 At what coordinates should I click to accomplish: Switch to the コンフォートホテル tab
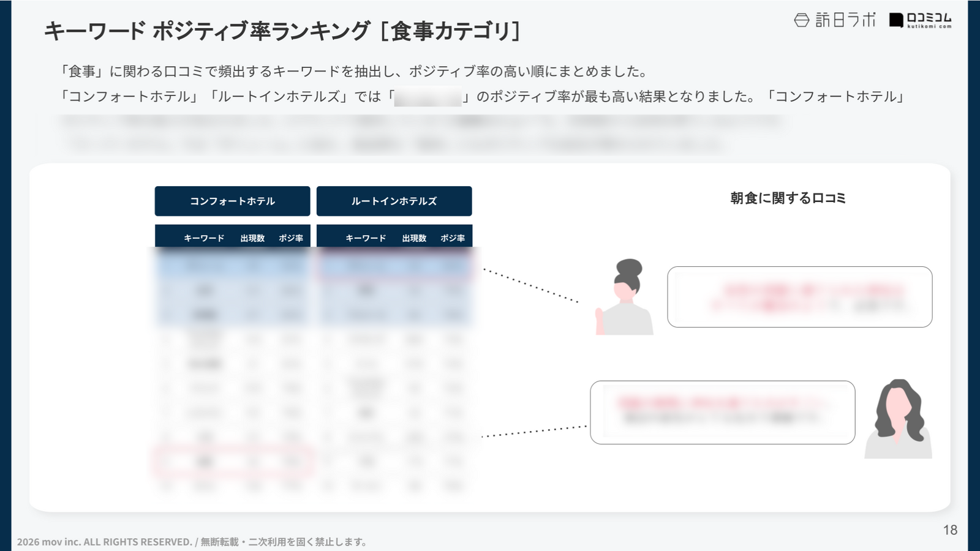[233, 201]
